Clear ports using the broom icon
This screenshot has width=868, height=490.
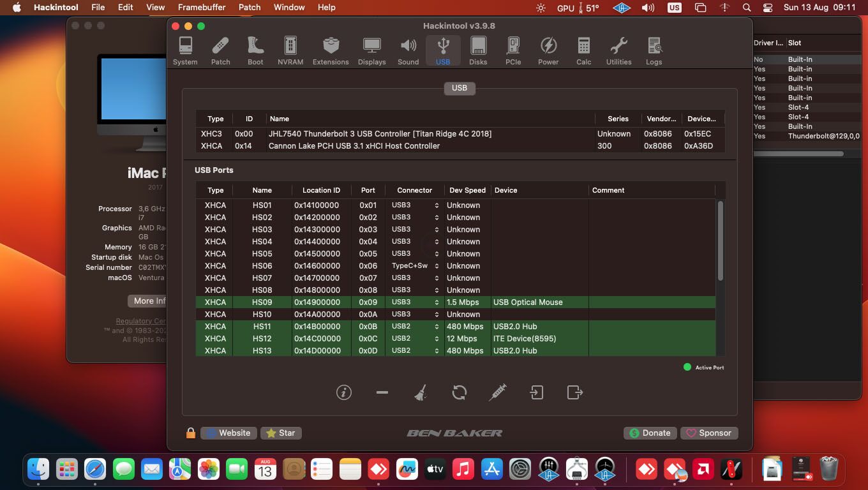point(421,392)
